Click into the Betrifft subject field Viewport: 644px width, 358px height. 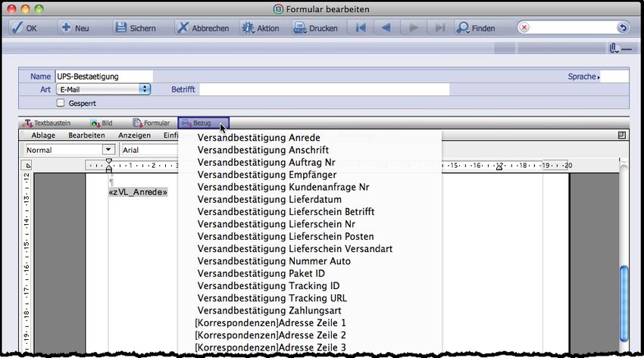(324, 89)
